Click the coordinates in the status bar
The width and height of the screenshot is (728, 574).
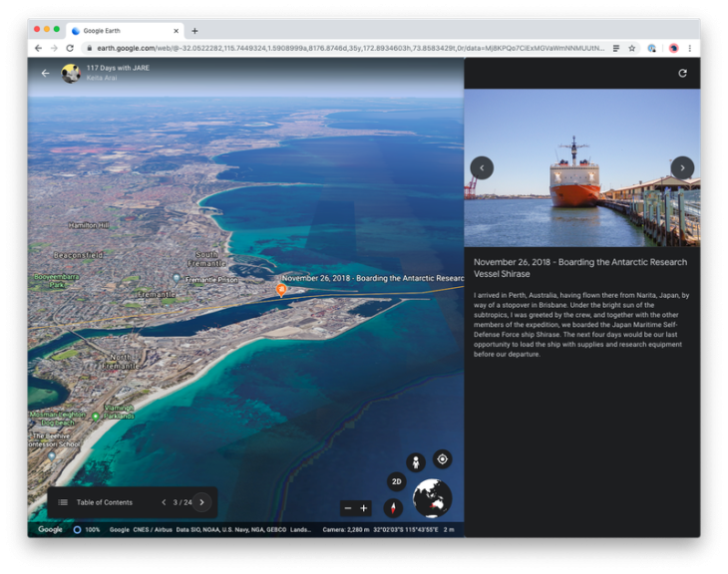coord(405,529)
